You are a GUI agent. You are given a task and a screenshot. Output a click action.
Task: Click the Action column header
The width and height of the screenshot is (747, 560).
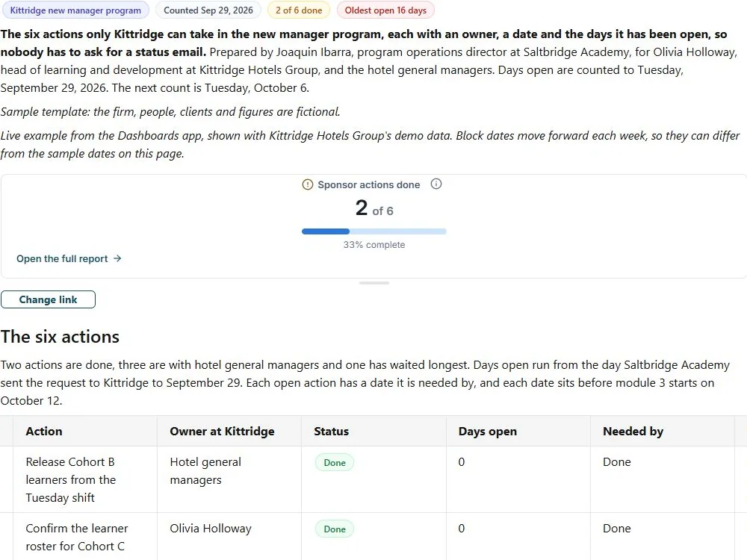click(x=85, y=431)
